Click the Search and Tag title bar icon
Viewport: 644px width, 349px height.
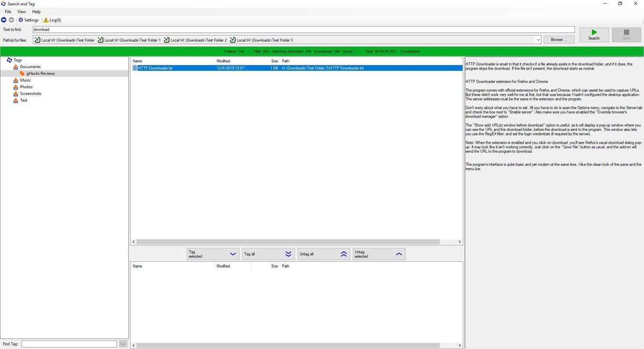[x=4, y=4]
